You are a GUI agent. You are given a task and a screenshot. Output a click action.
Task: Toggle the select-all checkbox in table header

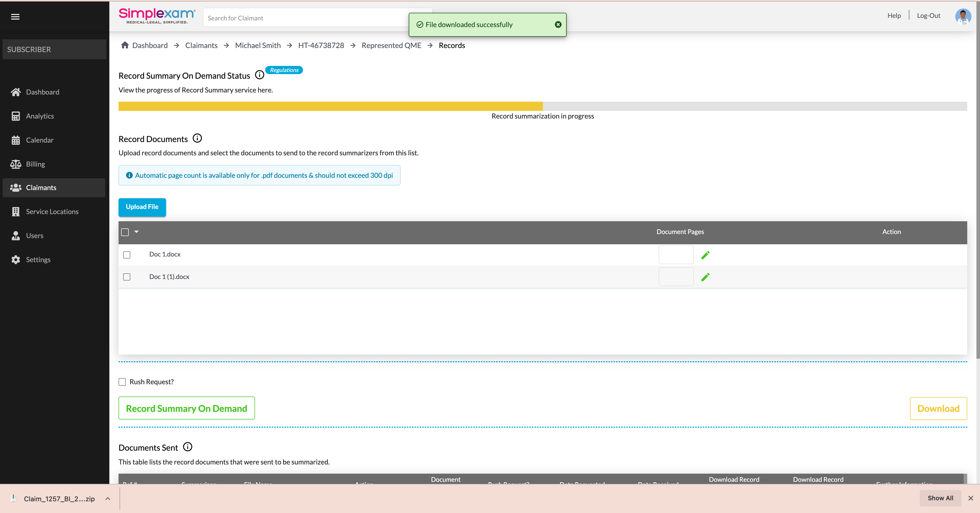(x=125, y=232)
